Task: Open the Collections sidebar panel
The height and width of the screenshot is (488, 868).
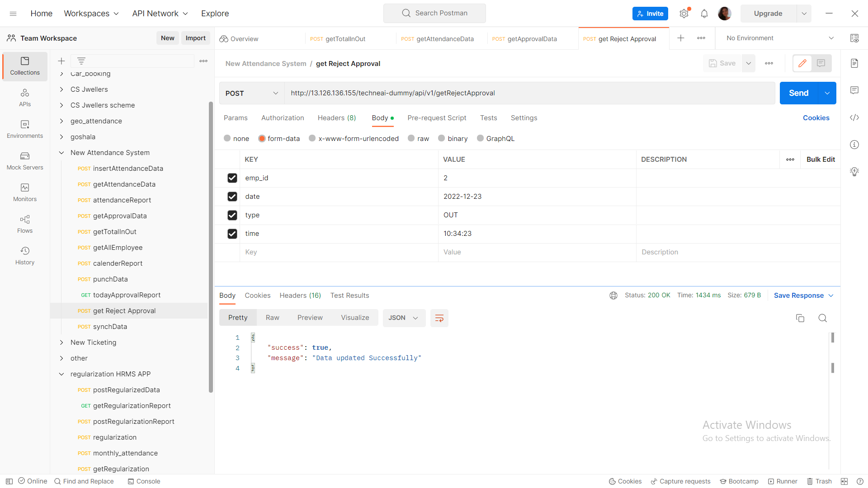Action: [25, 66]
